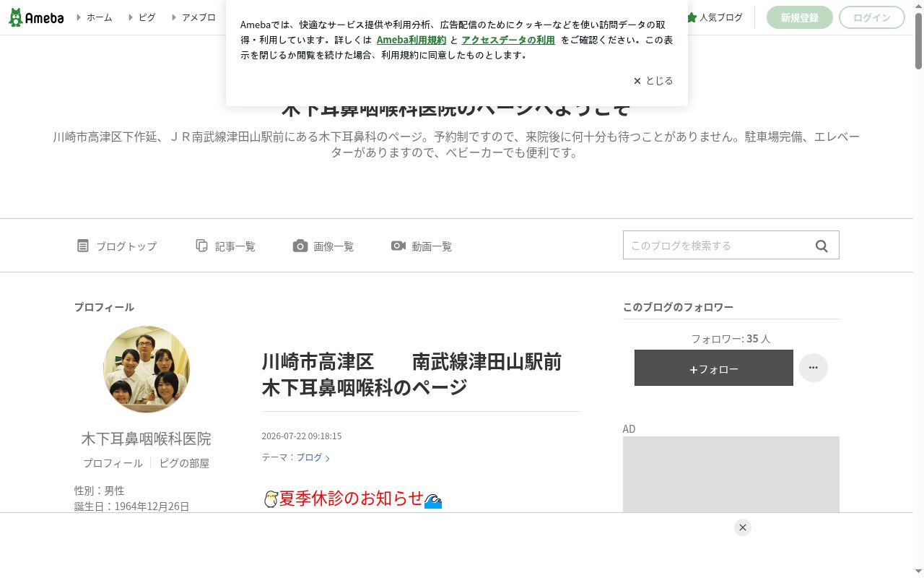Close the bottom ad banner
Viewport: 924px width, 578px height.
743,527
